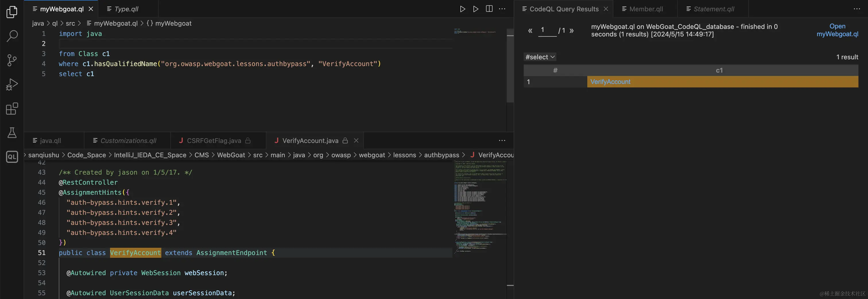Click the run icon next to split editor
The width and height of the screenshot is (868, 299).
point(475,9)
